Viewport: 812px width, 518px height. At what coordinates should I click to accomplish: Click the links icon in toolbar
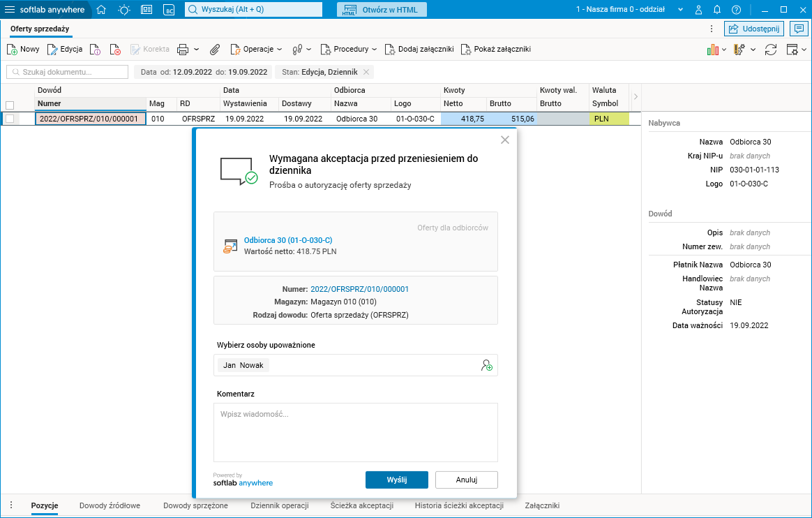[297, 49]
